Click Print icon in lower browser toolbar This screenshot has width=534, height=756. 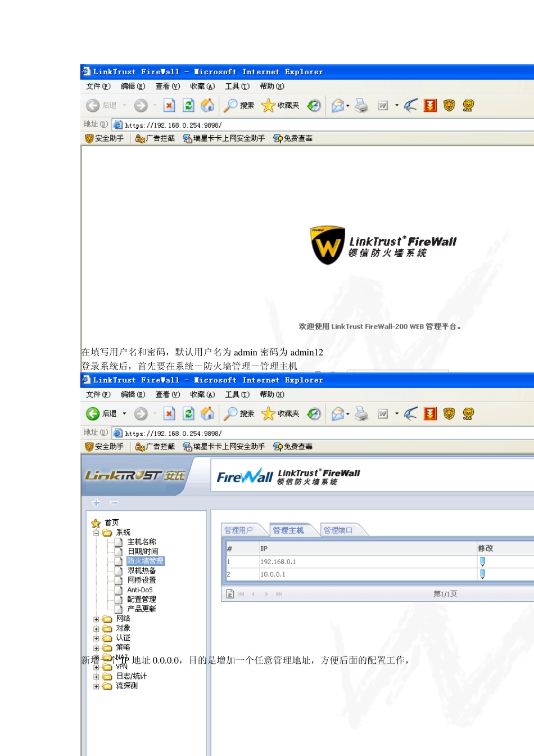click(x=361, y=413)
